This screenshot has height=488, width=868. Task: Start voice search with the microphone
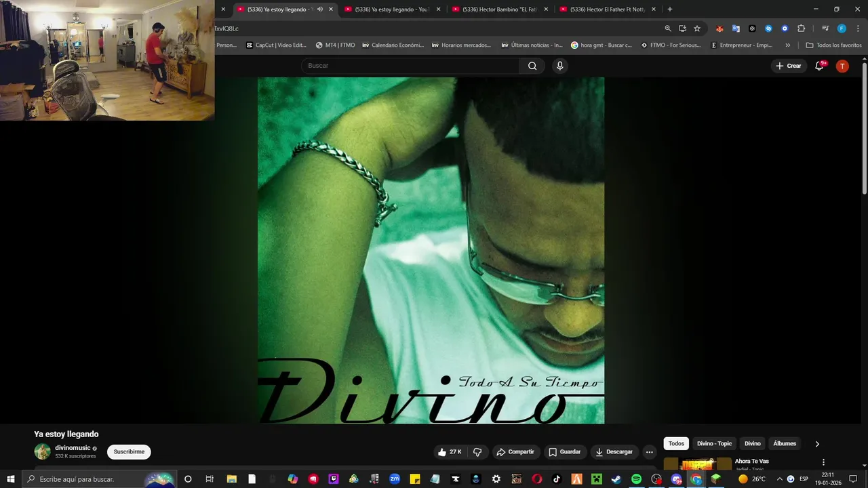click(559, 66)
